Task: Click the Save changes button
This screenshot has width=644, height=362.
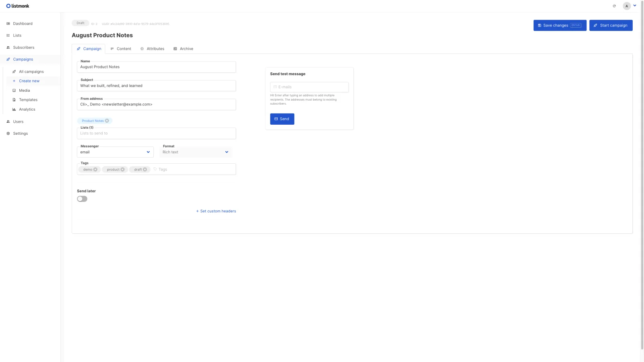Action: (x=560, y=25)
